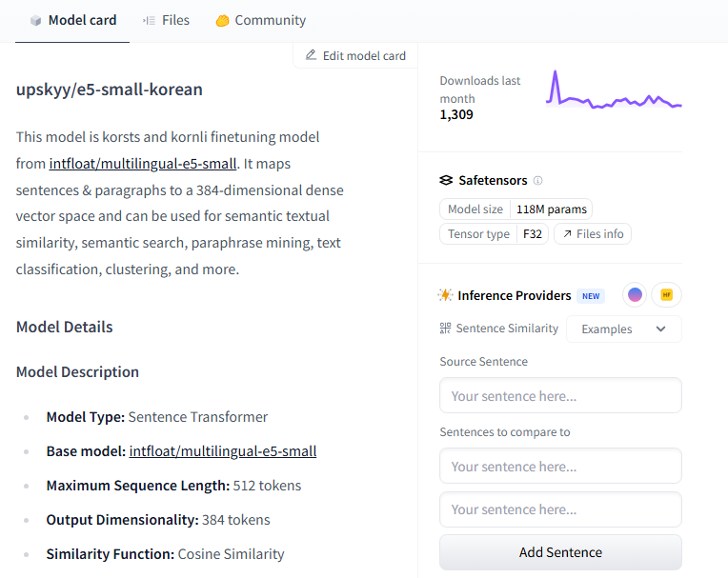Click the pencil icon beside Edit model card
This screenshot has width=728, height=578.
point(311,55)
